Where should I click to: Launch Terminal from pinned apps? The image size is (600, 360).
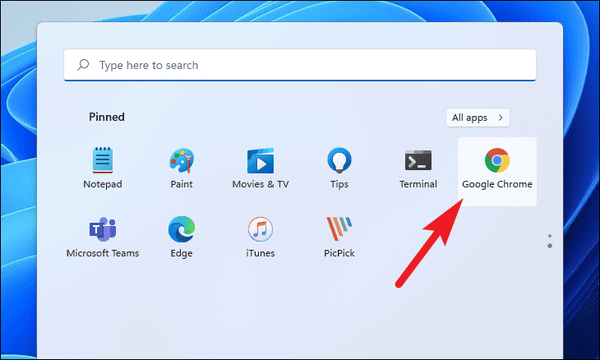point(418,168)
